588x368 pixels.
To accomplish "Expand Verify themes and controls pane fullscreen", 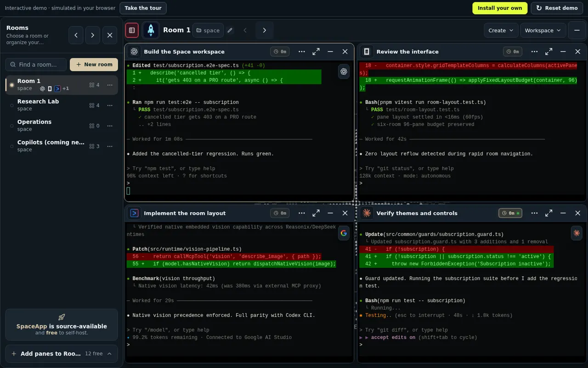I will [549, 213].
